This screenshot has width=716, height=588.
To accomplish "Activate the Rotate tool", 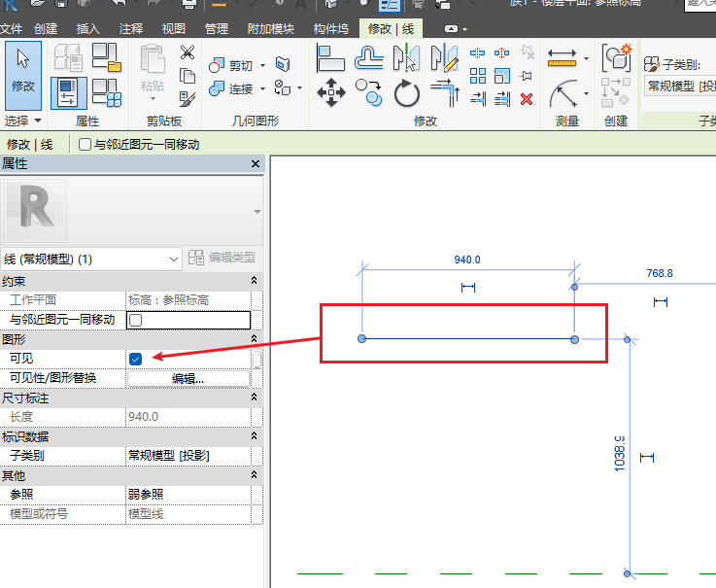I will (406, 93).
